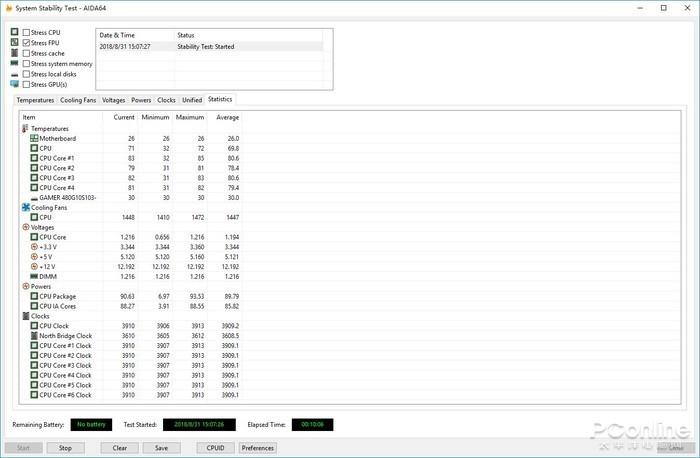700x458 pixels.
Task: Switch to the Temperatures tab
Action: click(35, 100)
